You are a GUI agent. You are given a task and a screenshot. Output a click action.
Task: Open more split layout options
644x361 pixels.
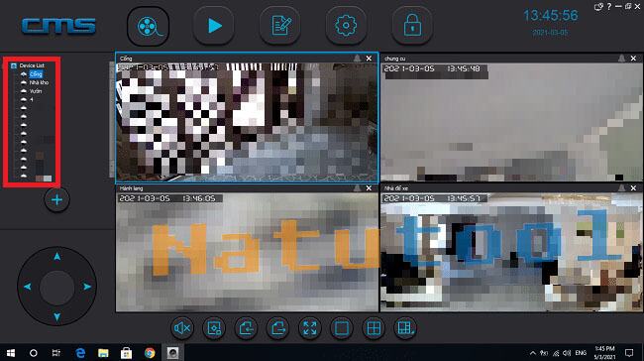[x=405, y=328]
